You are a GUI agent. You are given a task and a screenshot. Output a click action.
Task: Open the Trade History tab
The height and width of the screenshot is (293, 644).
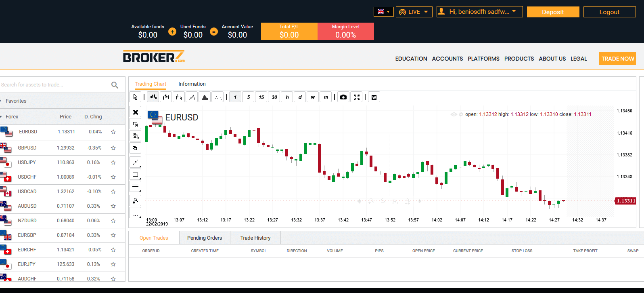click(255, 238)
